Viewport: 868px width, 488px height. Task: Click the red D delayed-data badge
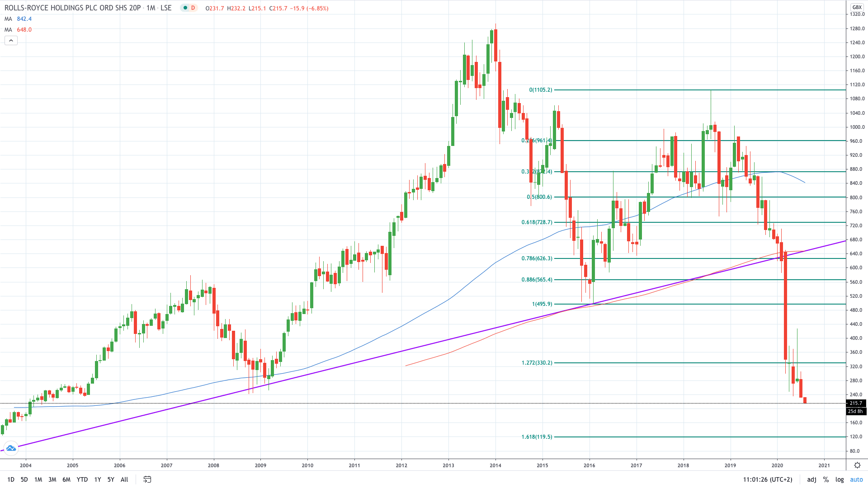[193, 8]
